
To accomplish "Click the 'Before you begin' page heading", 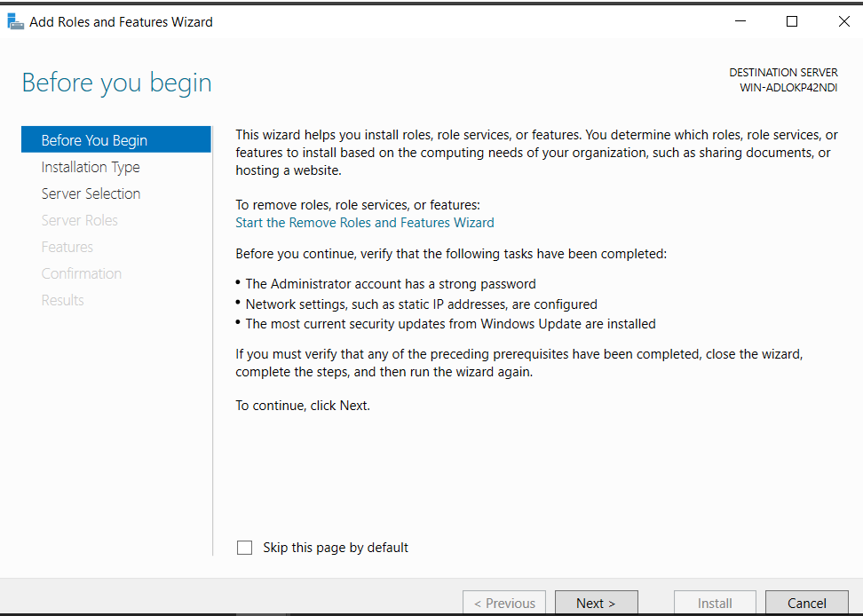I will (x=117, y=83).
